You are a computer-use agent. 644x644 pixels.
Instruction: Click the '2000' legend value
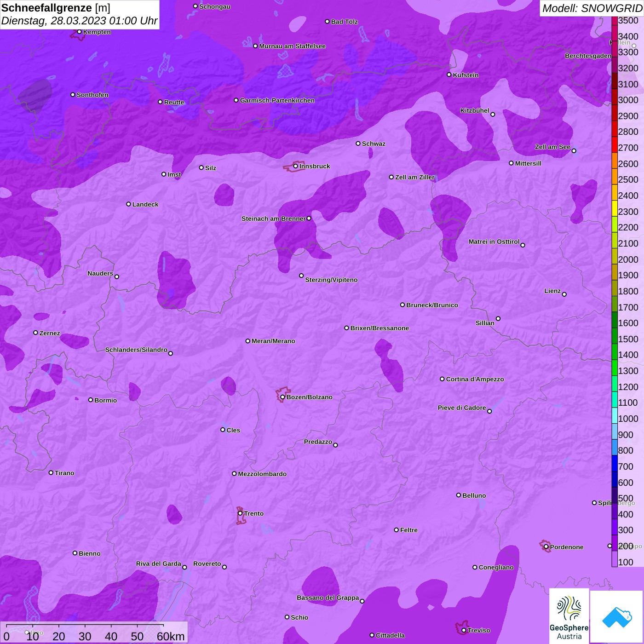(628, 259)
